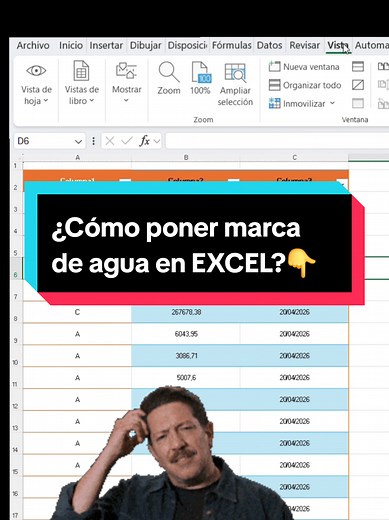Select column C header

click(x=294, y=157)
